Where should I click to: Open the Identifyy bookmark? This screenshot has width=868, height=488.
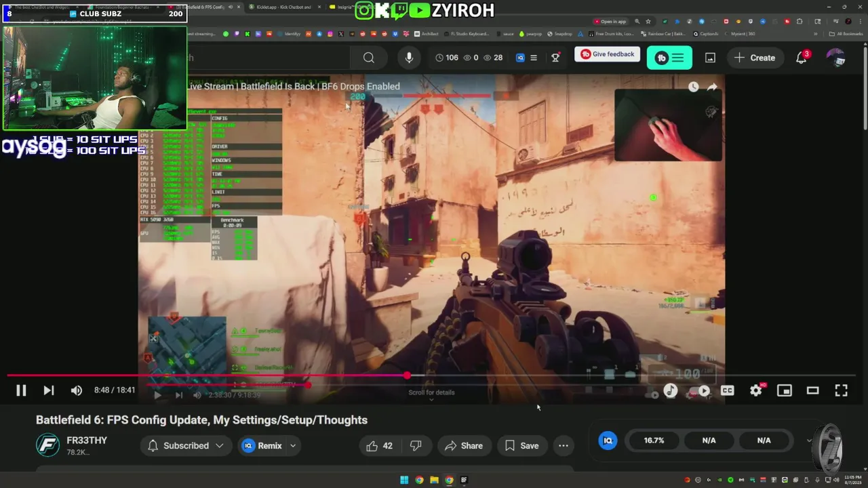290,34
